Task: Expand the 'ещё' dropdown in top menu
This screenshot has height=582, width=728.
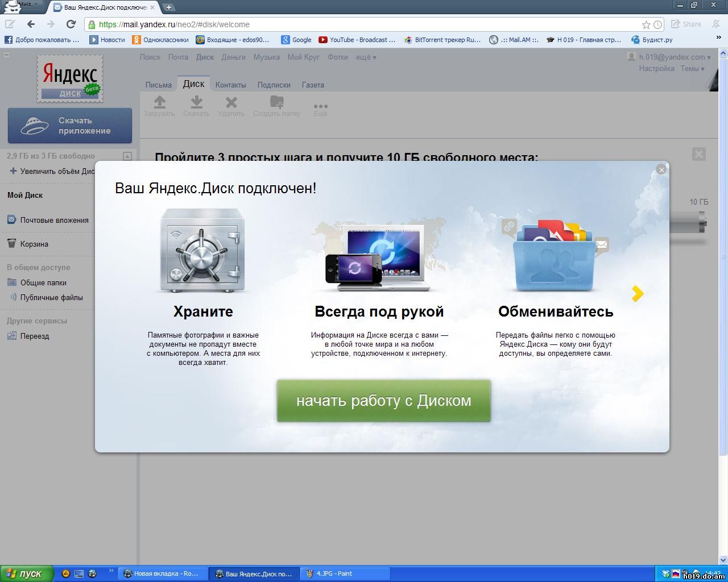Action: [366, 57]
